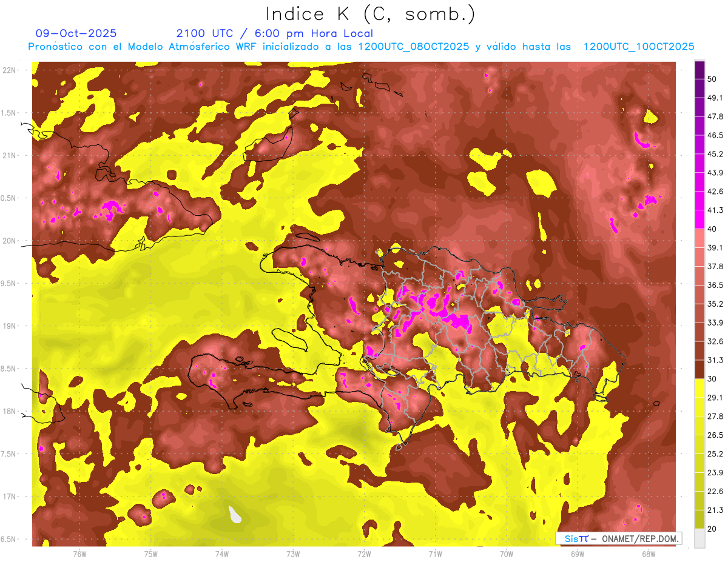Click the "75W" longitude label

[x=151, y=554]
